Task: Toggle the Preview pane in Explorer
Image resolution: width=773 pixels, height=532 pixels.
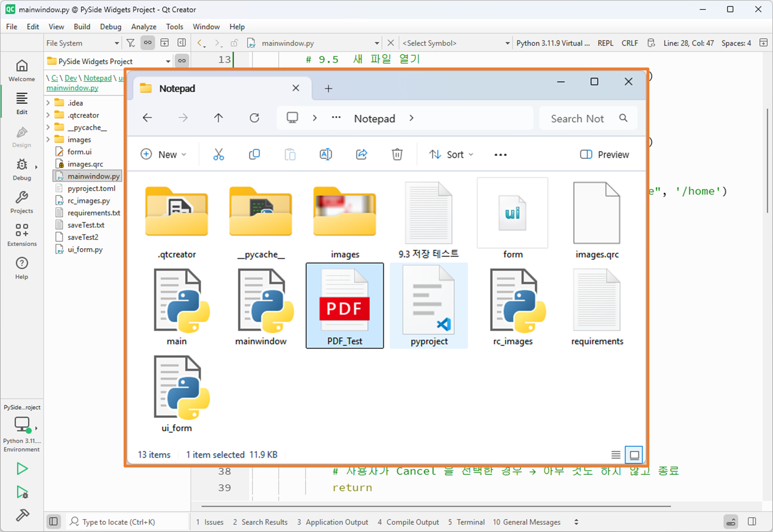Action: tap(605, 155)
